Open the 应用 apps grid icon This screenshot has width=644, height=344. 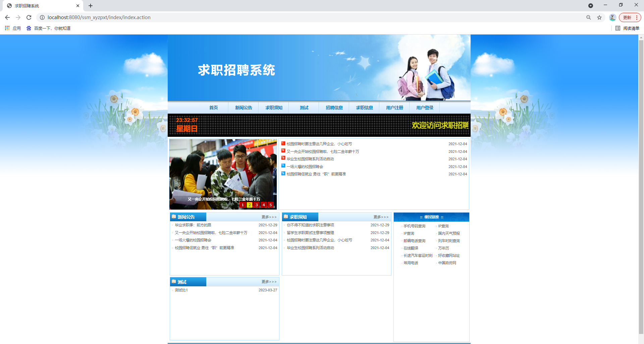7,28
